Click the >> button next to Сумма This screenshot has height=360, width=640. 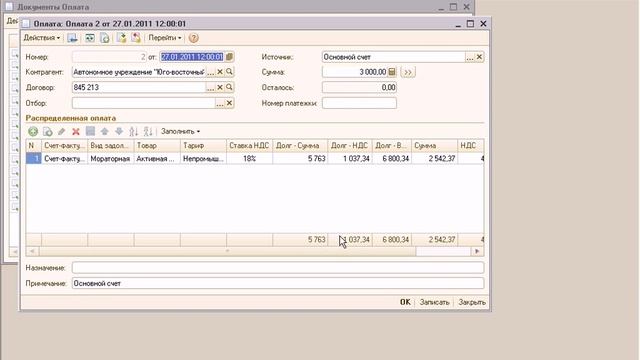(x=408, y=72)
